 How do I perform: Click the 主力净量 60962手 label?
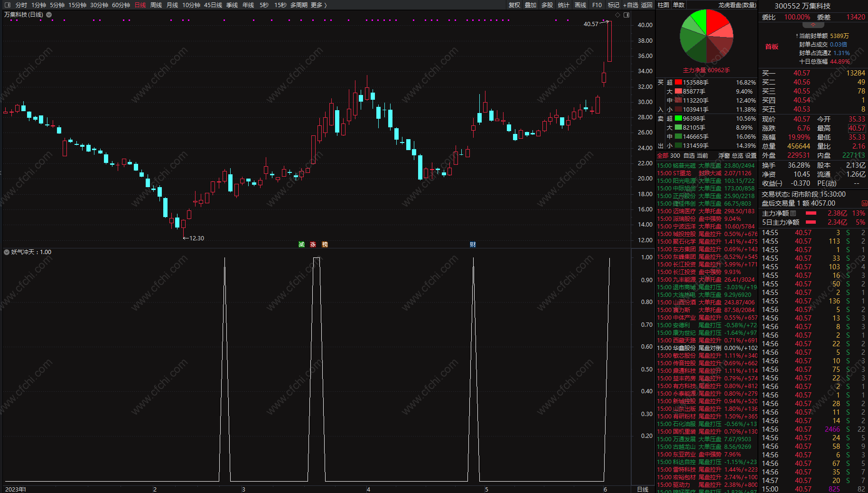point(706,70)
